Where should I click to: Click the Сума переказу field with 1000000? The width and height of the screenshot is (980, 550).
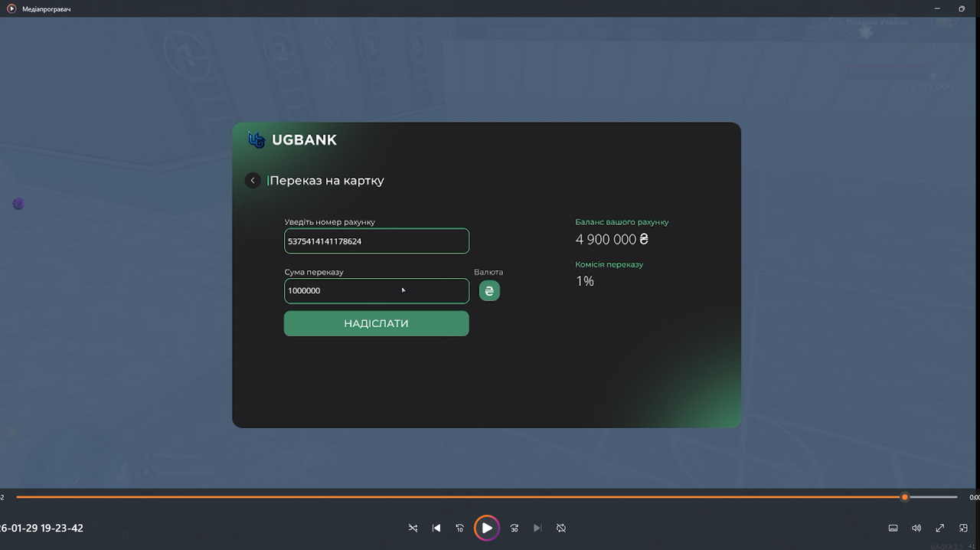pos(377,291)
